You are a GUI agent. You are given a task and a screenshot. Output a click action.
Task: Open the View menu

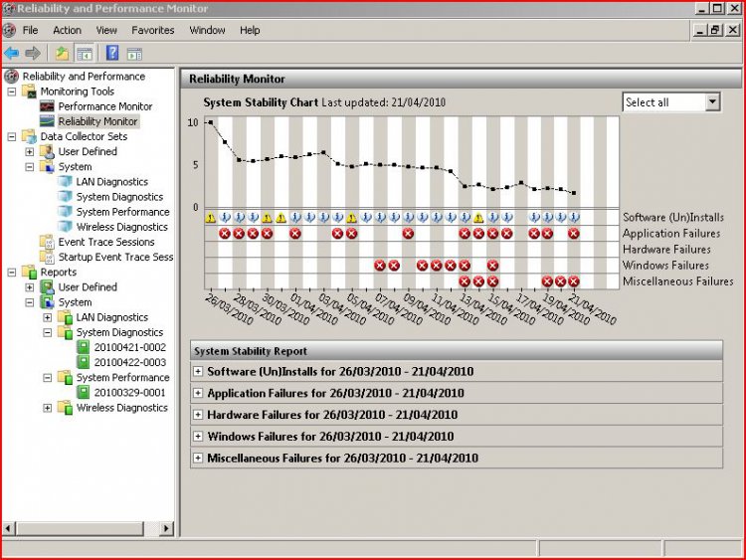click(106, 30)
